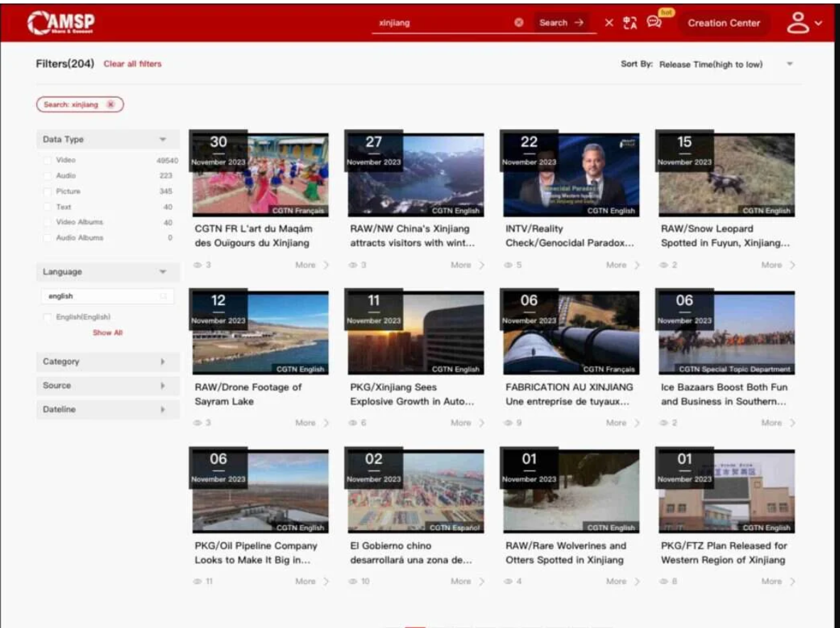Open thumbnail of 15 November Snow Leopard video
The height and width of the screenshot is (628, 840).
[726, 175]
